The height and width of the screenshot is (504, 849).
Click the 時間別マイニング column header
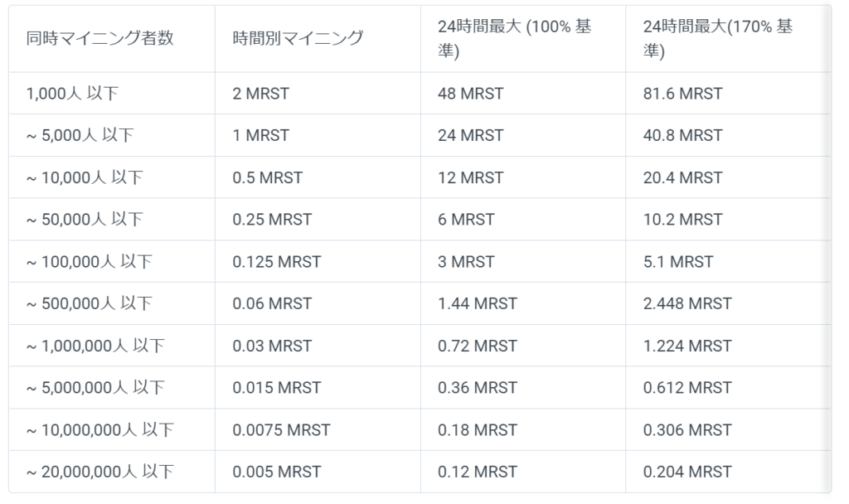click(x=298, y=38)
